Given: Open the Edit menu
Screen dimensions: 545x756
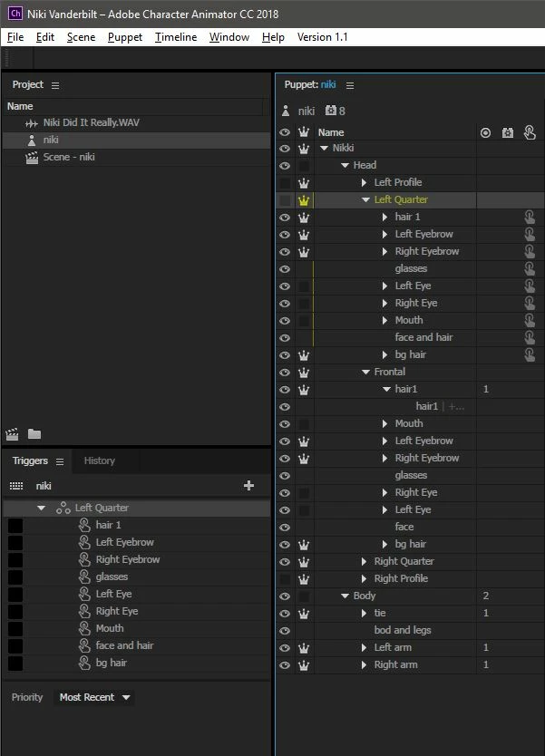Looking at the screenshot, I should [x=45, y=37].
